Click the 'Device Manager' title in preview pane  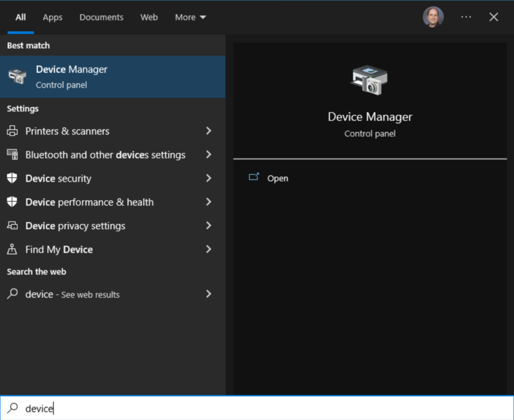tap(370, 117)
